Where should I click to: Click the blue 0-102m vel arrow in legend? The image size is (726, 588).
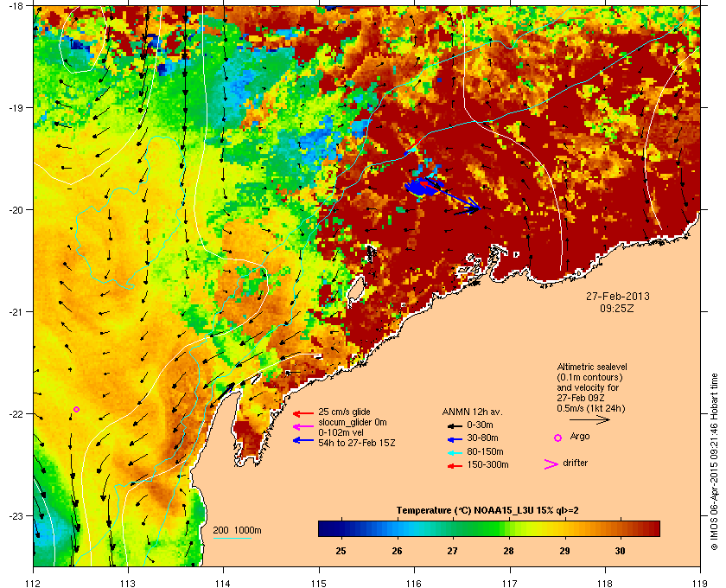pyautogui.click(x=303, y=440)
